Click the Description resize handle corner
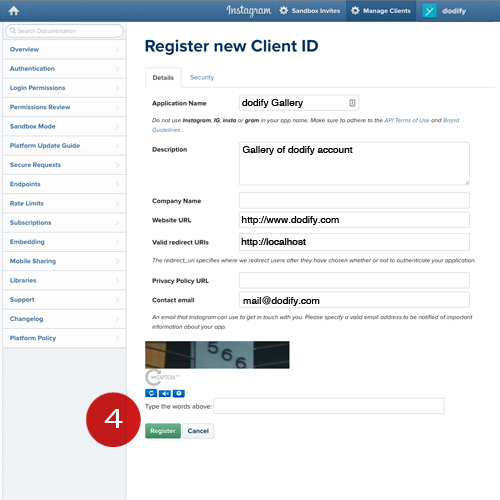 tap(467, 182)
